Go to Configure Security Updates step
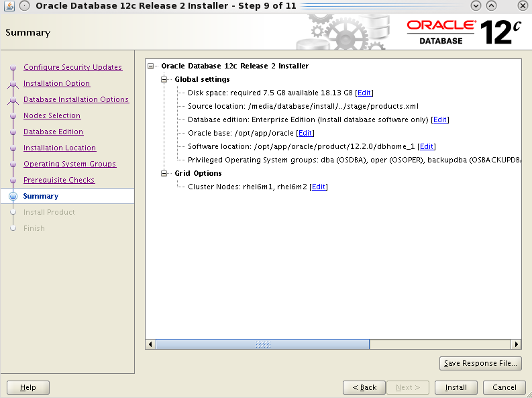This screenshot has height=398, width=532. click(x=72, y=67)
